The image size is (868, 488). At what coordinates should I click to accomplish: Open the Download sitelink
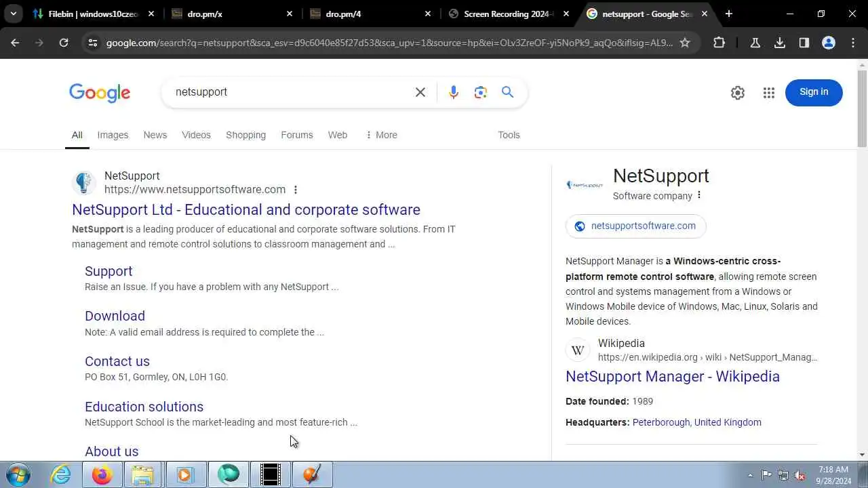(115, 316)
